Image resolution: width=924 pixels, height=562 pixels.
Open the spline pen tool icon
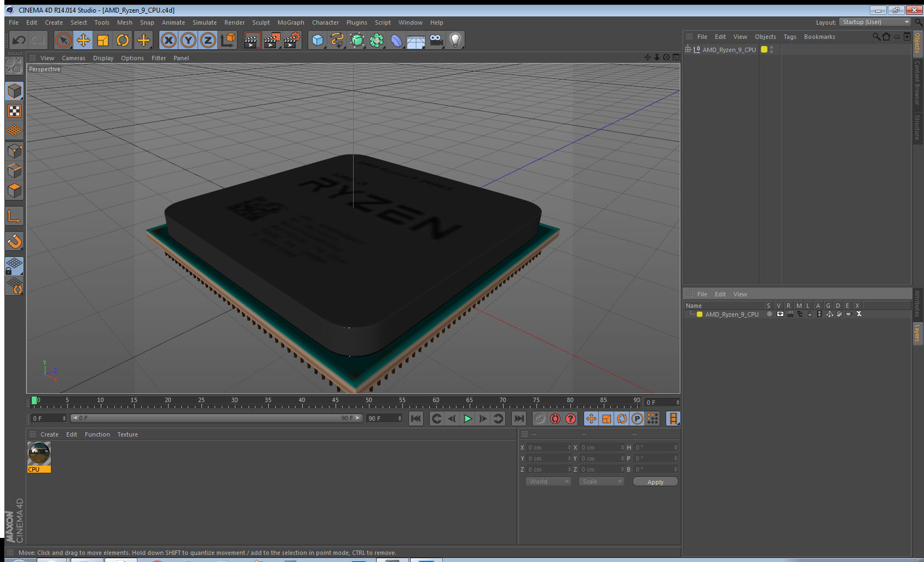pos(337,40)
